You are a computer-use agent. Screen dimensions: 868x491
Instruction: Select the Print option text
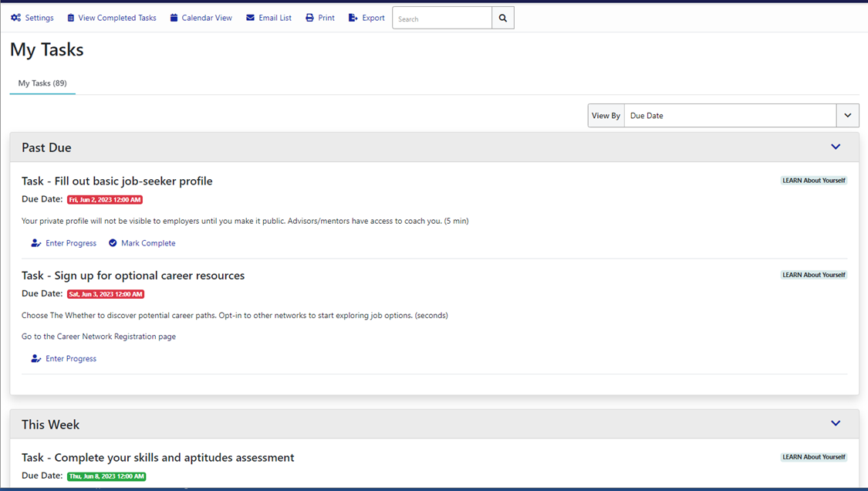tap(326, 18)
